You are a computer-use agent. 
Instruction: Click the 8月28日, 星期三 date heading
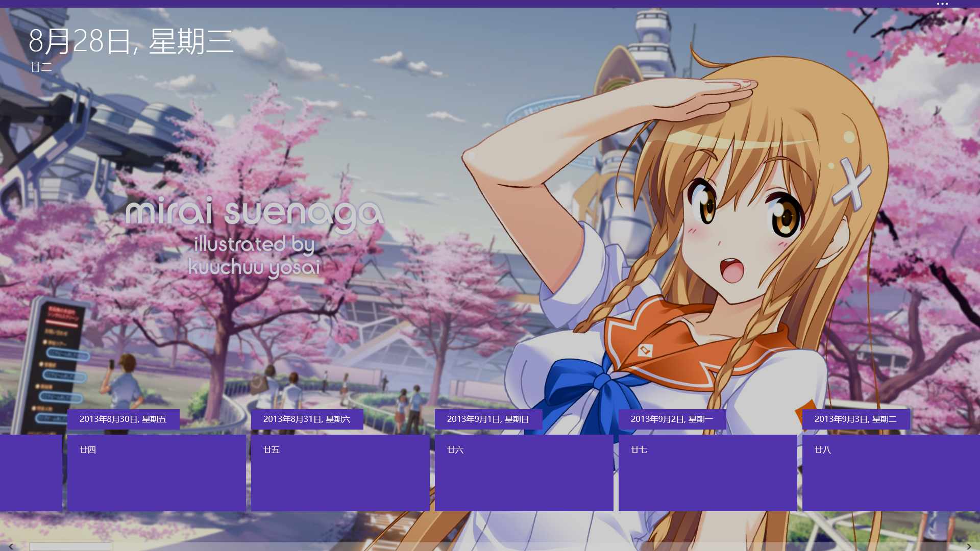(x=131, y=41)
